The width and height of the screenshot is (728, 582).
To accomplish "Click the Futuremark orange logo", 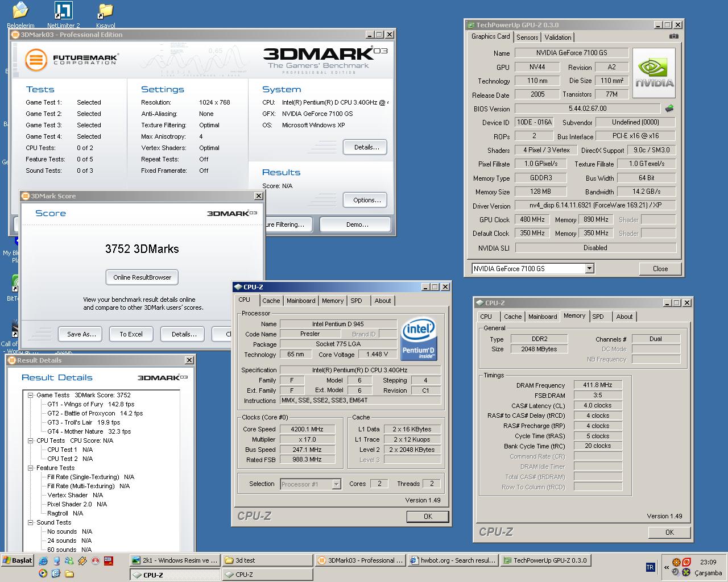I will [x=35, y=60].
